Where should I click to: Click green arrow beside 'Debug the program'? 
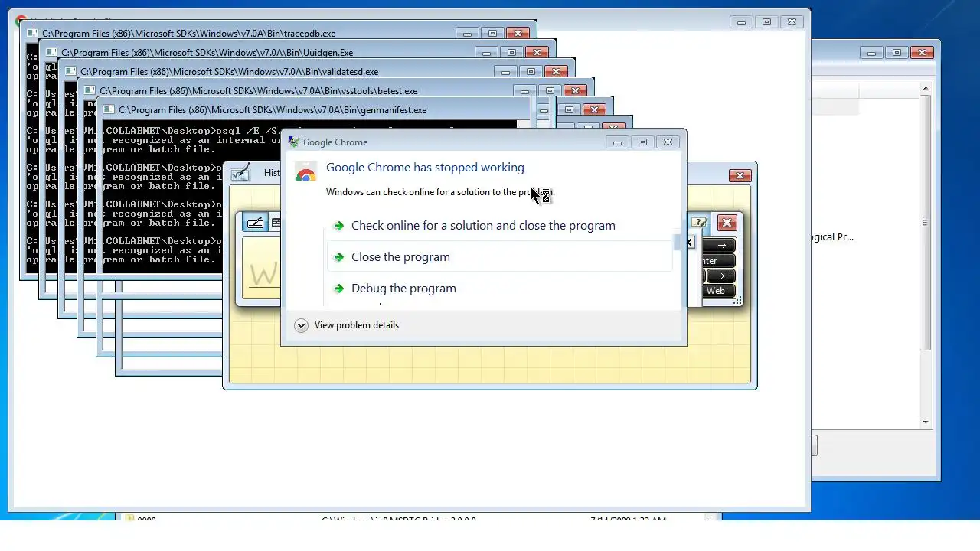point(338,289)
